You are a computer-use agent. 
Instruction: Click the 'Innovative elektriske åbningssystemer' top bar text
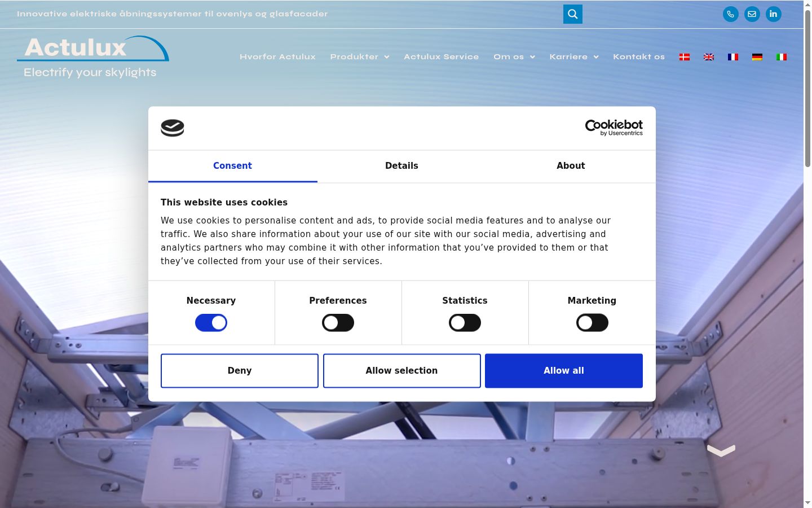coord(172,14)
